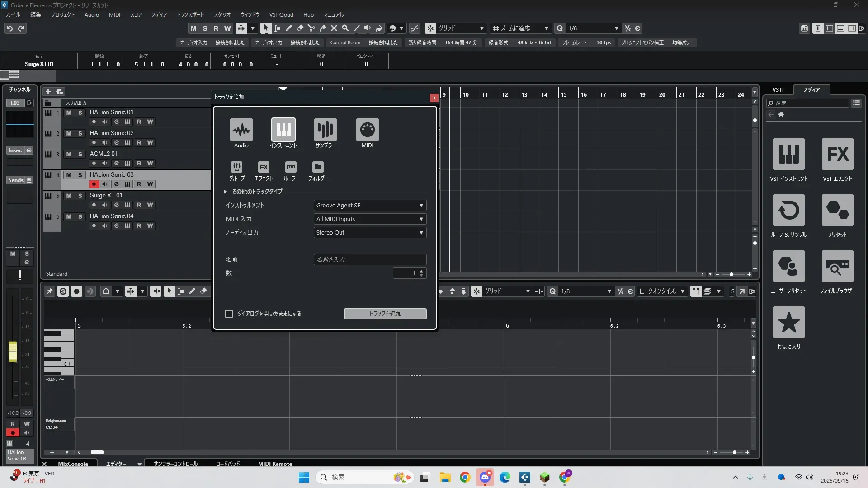Select the folder track icon
The width and height of the screenshot is (868, 488).
318,167
